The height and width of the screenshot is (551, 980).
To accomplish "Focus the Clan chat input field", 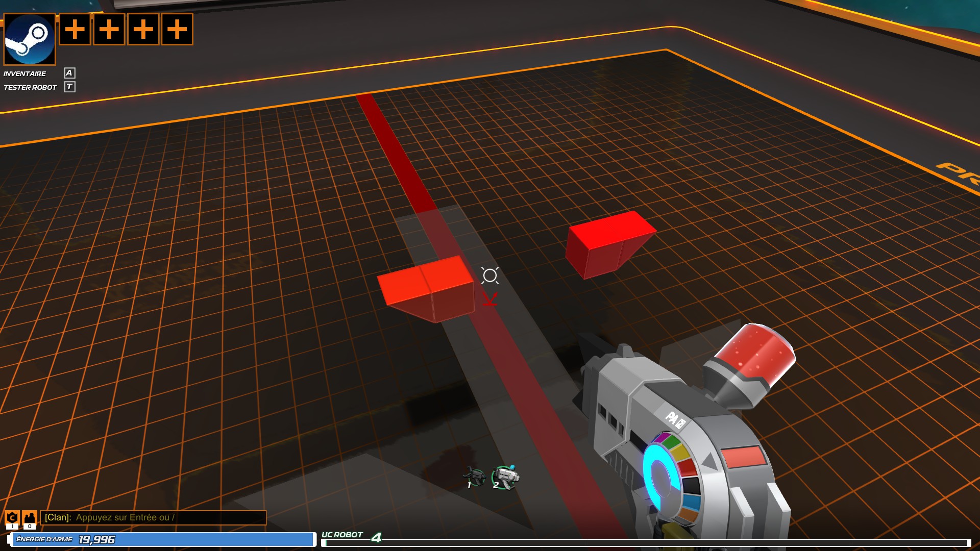I will coord(153,517).
